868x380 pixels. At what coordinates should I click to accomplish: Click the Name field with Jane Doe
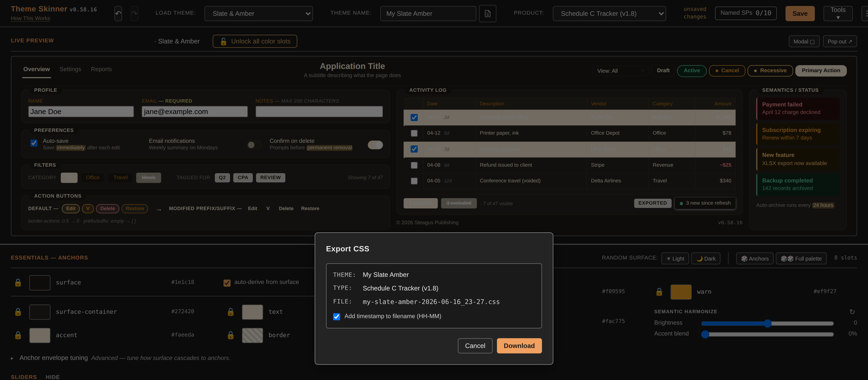click(x=81, y=112)
